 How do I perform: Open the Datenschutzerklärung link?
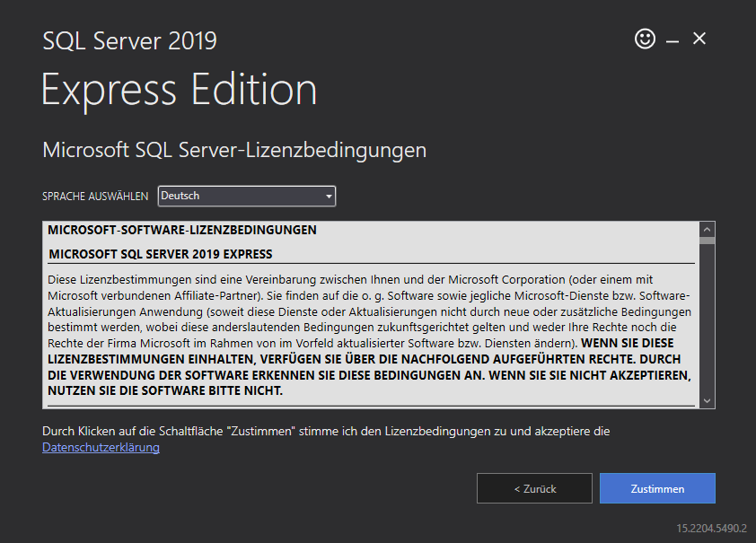click(x=101, y=448)
